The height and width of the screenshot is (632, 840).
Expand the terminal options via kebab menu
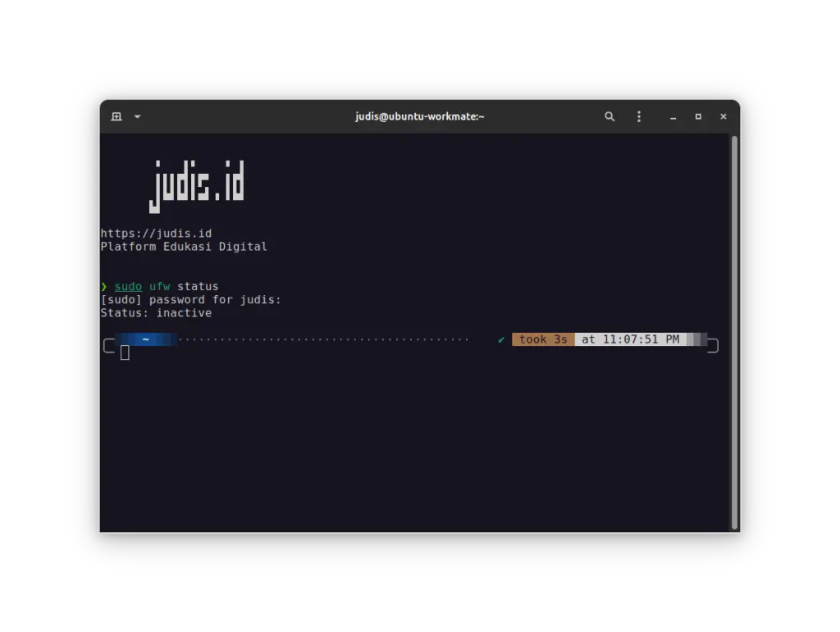[639, 116]
